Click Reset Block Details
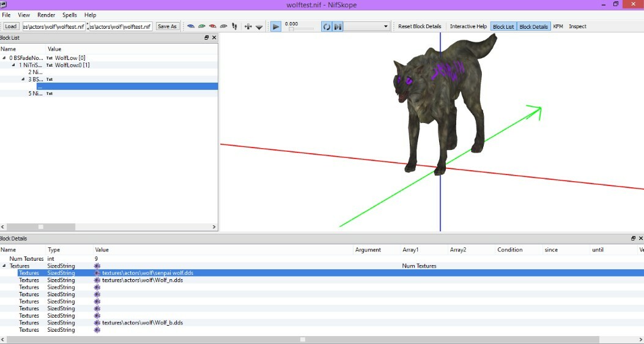This screenshot has width=644, height=344. (x=420, y=26)
